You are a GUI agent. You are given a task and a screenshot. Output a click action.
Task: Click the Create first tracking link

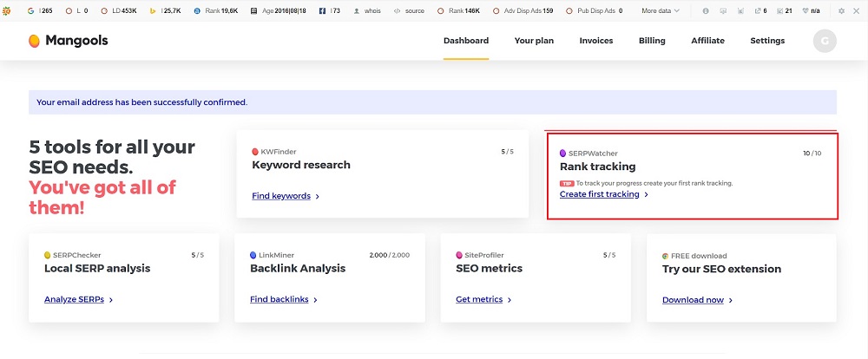coord(600,194)
